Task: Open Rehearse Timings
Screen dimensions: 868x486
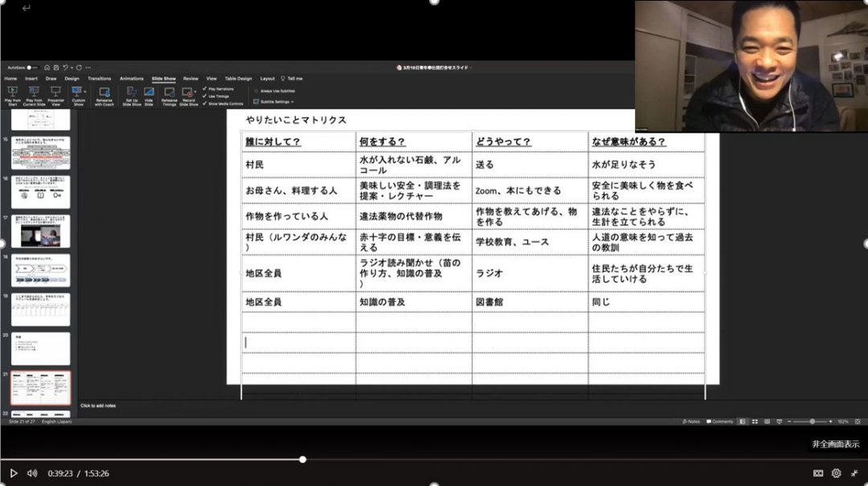Action: coord(170,92)
